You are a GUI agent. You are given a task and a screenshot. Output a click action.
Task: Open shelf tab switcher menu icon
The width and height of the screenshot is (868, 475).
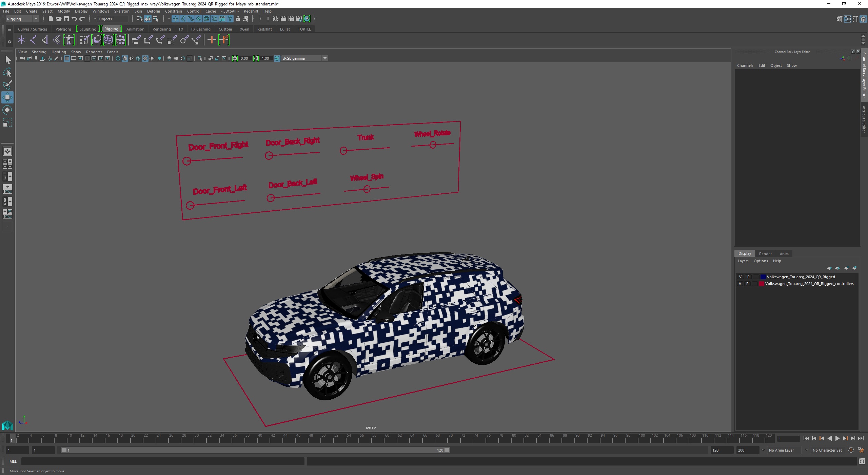(x=9, y=30)
